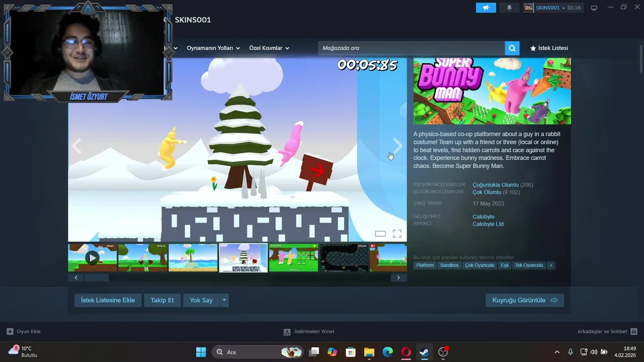The height and width of the screenshot is (362, 644).
Task: Open Microsoft Edge from the taskbar
Action: pyautogui.click(x=387, y=352)
